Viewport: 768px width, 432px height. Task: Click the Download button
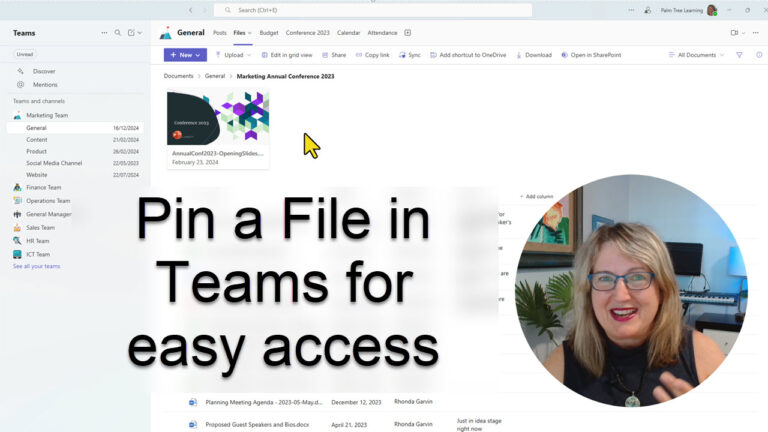point(533,55)
